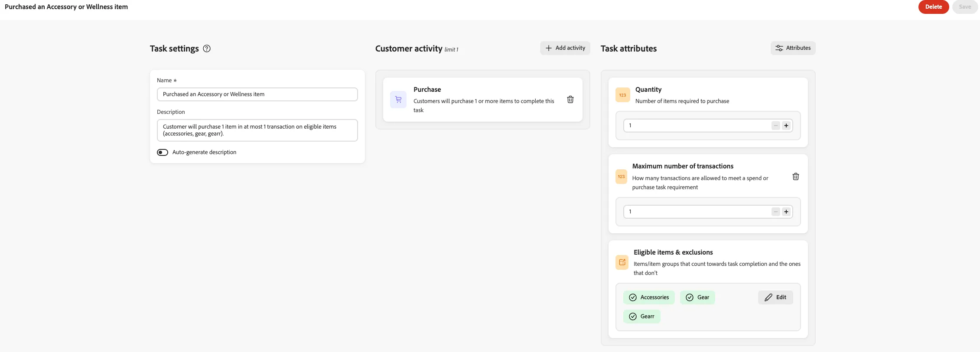Click the Eligible items & exclusions icon
This screenshot has height=352, width=980.
click(x=622, y=262)
